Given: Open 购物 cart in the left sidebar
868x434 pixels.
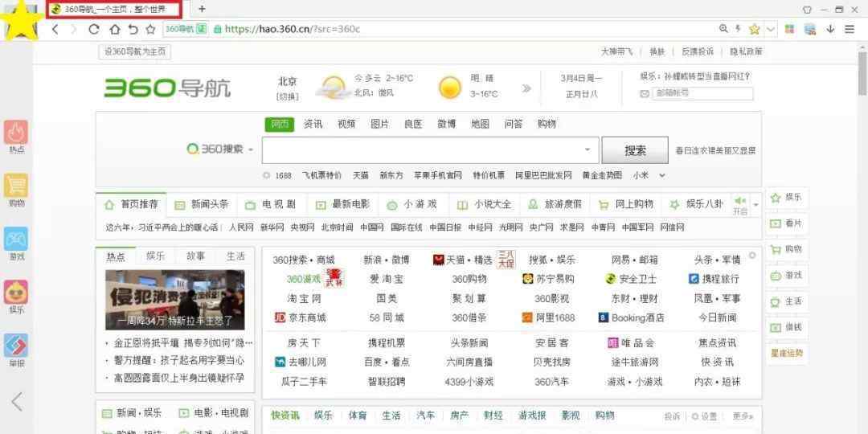Looking at the screenshot, I should pyautogui.click(x=16, y=190).
